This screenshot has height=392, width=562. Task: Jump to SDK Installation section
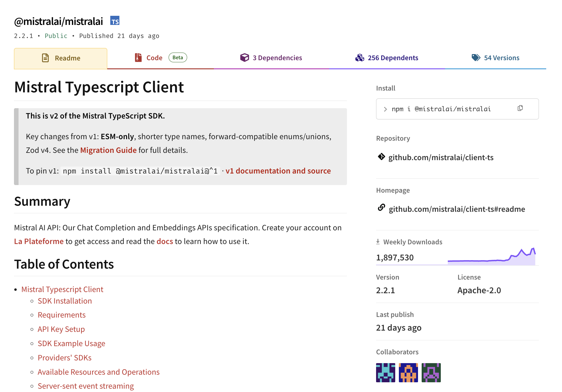tap(65, 301)
